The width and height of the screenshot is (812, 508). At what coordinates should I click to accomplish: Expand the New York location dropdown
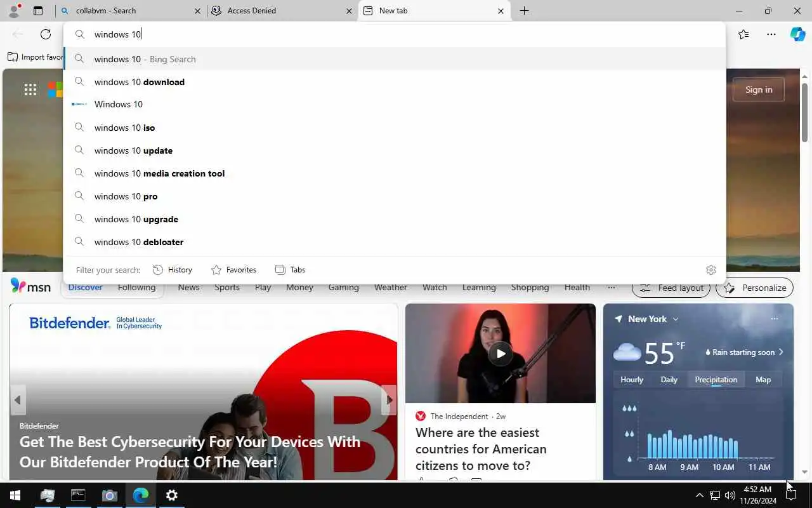click(676, 319)
